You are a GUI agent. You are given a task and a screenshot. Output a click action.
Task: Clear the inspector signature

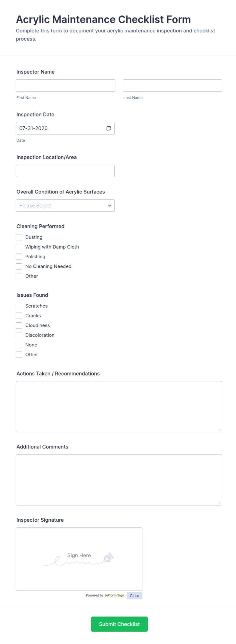(134, 596)
